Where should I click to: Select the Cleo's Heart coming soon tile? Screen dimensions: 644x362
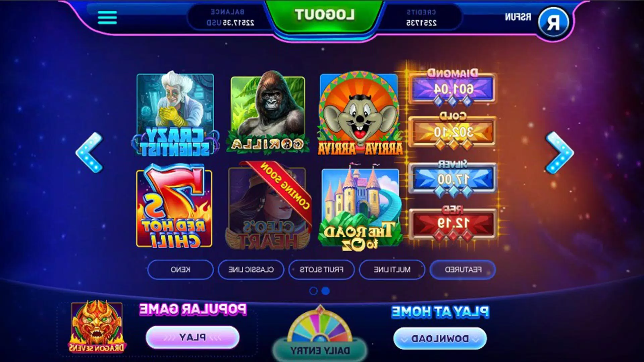click(x=268, y=205)
